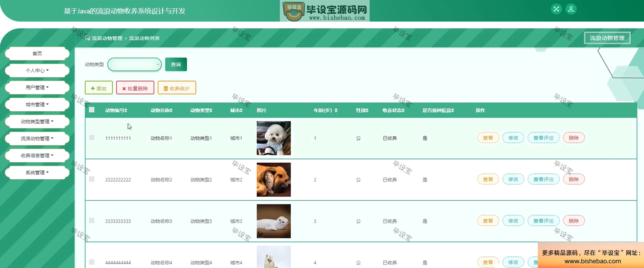Open 收养统计 statistics button
644x268 pixels.
point(177,88)
